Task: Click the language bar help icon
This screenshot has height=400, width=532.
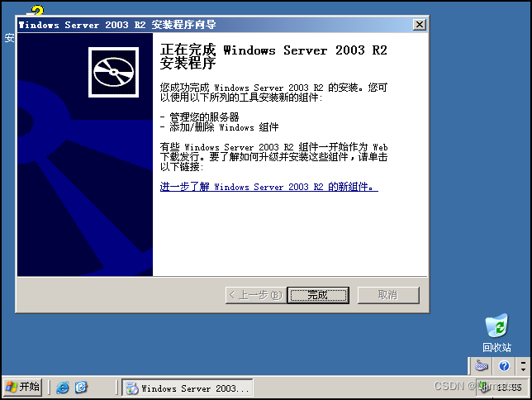Action: (x=504, y=366)
